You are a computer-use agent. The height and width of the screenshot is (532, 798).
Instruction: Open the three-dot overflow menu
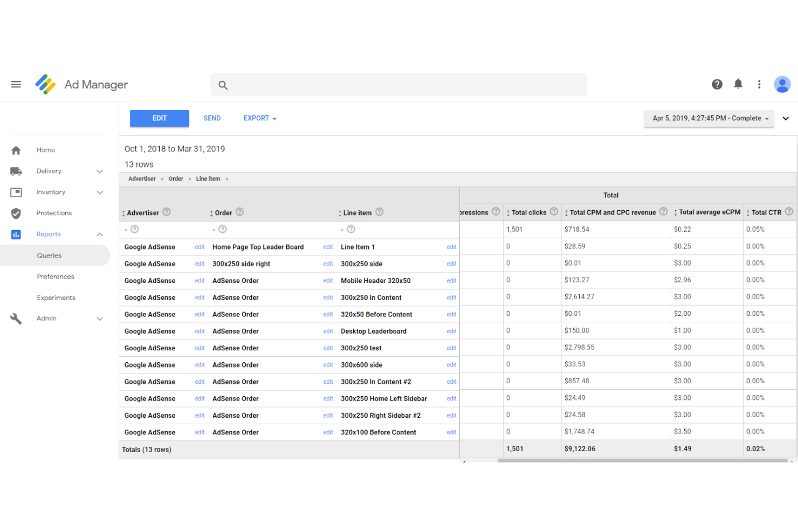click(x=759, y=84)
